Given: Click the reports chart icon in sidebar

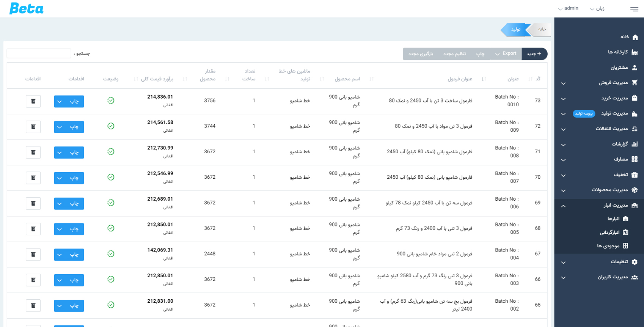Looking at the screenshot, I should click(635, 144).
